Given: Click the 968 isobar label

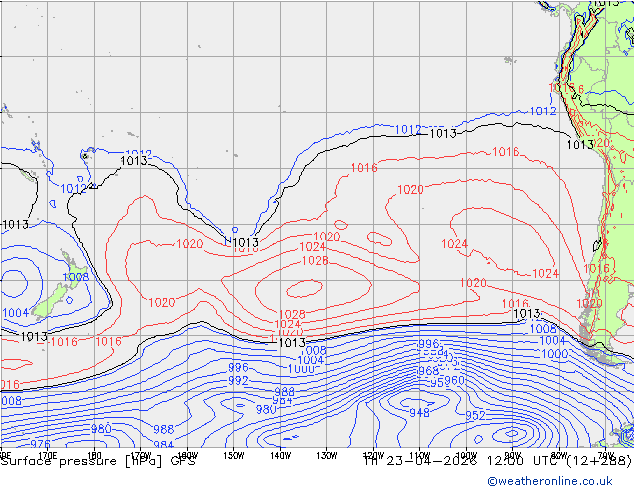Looking at the screenshot, I should (x=428, y=371).
